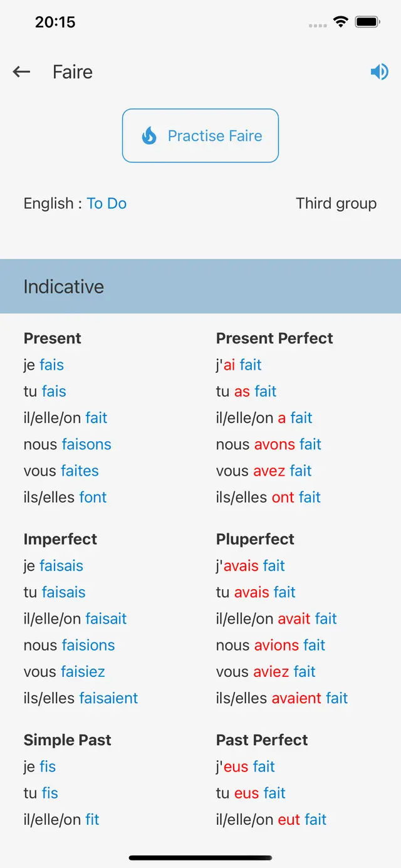Viewport: 401px width, 868px height.
Task: Tap the 'nous faisons' conjugation
Action: click(68, 444)
